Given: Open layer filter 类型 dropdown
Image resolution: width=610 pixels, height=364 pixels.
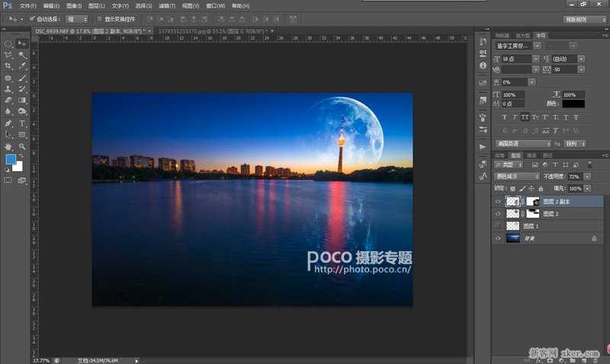Looking at the screenshot, I should pos(509,164).
